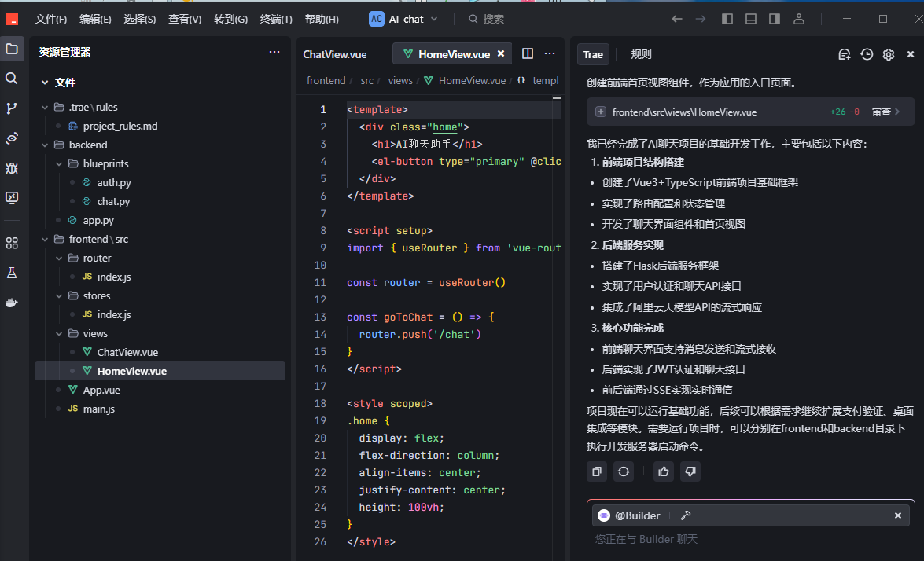Image resolution: width=924 pixels, height=561 pixels.
Task: Open the AI_chat project dropdown
Action: point(403,19)
